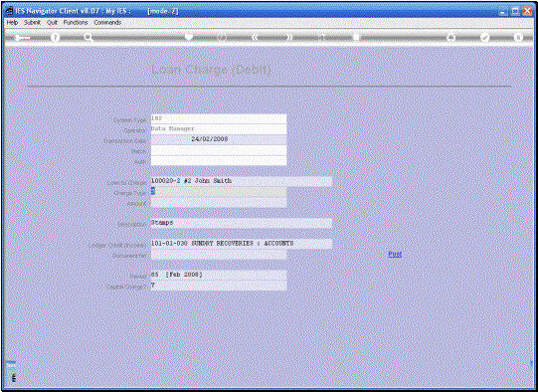Click the Period field 85 [Feb 2008]
The width and height of the screenshot is (538, 392).
coord(219,275)
